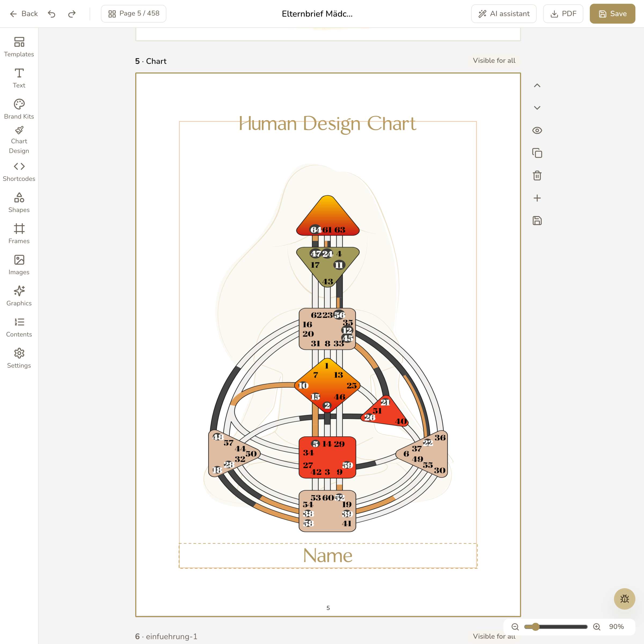
Task: Open the Chart Design panel
Action: pyautogui.click(x=19, y=140)
